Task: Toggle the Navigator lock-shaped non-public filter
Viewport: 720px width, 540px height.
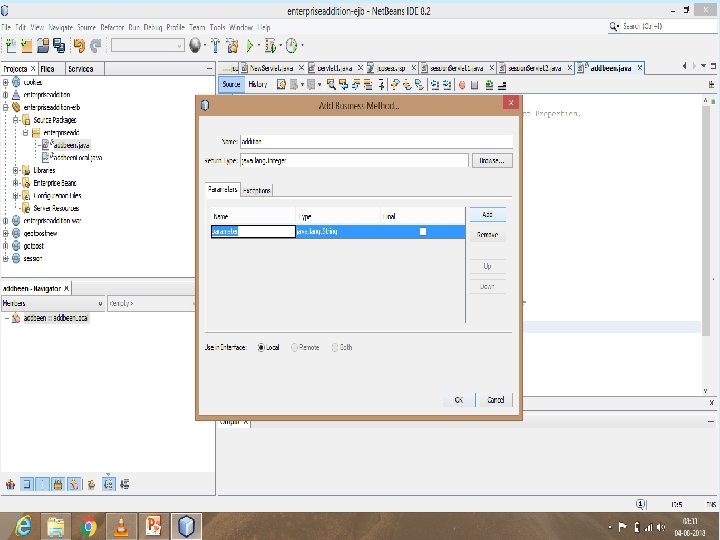Action: pos(58,484)
